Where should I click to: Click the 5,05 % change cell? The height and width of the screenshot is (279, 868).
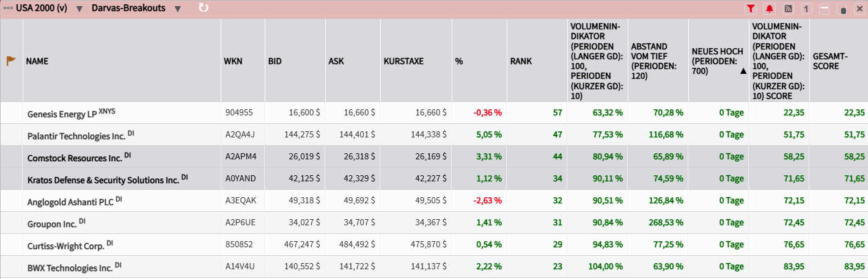(488, 135)
